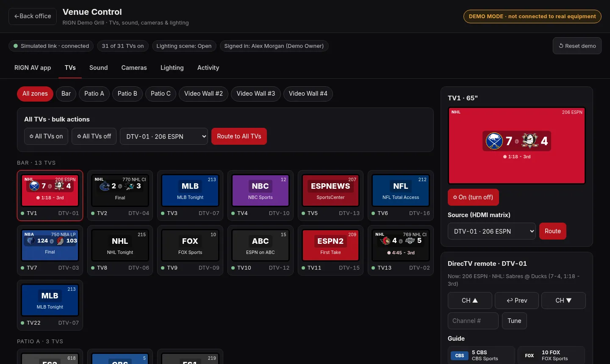Switch to the Lighting tab
Viewport: 610px width, 364px height.
172,68
